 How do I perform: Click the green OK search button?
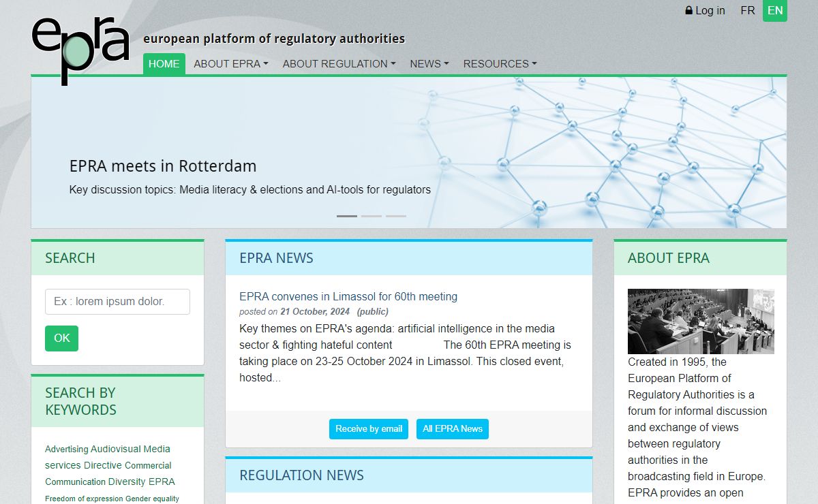(61, 338)
